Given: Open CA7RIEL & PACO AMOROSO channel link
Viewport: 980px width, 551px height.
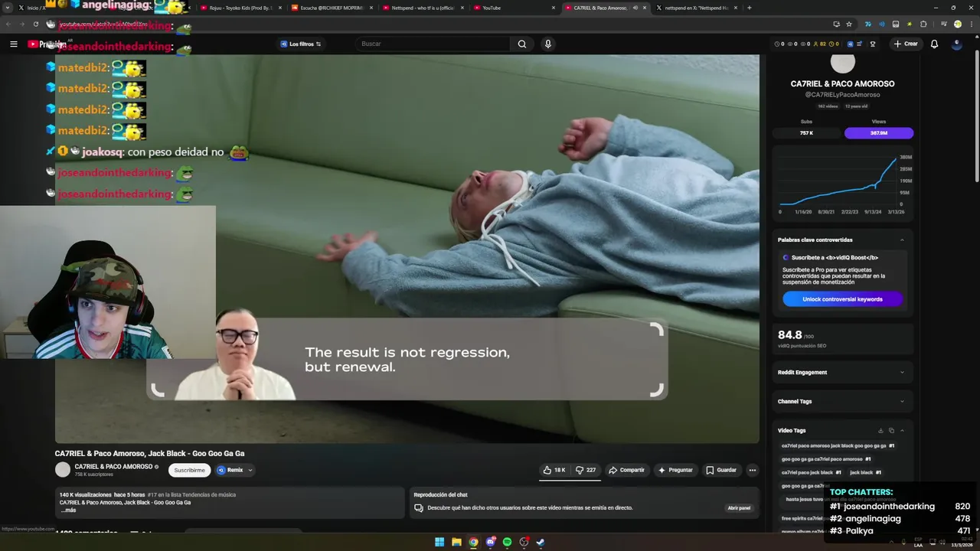Looking at the screenshot, I should pyautogui.click(x=113, y=467).
